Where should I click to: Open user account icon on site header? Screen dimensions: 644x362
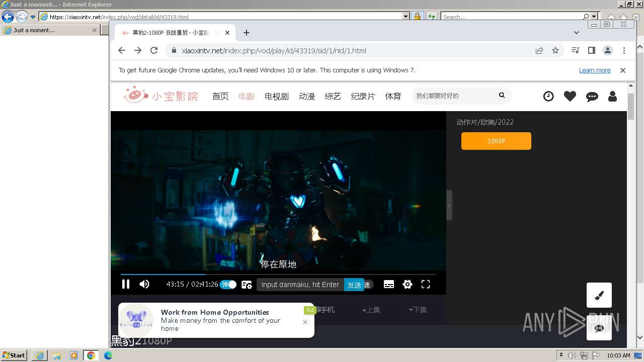612,96
